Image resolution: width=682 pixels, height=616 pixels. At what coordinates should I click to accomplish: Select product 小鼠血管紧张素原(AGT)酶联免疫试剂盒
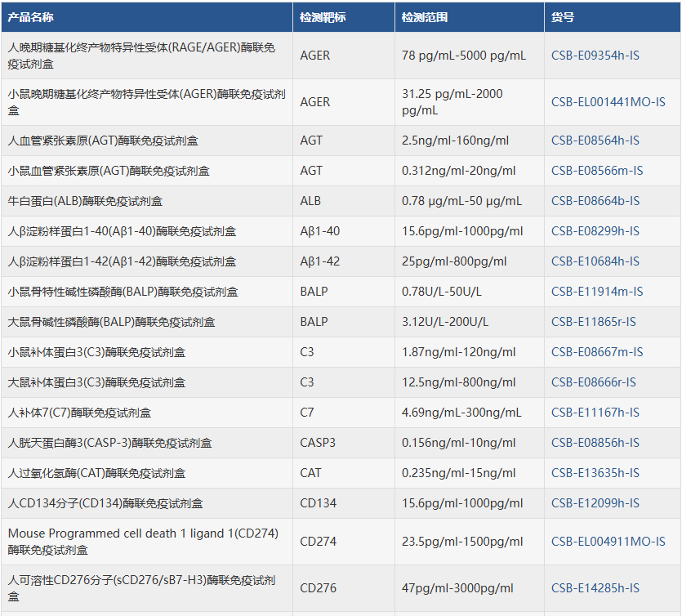(109, 171)
